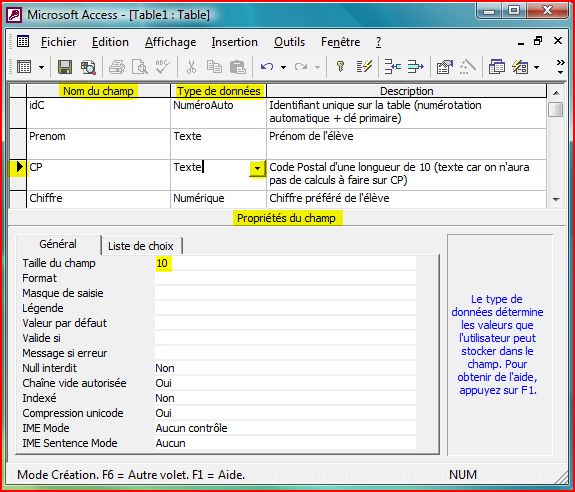Click the Chaîne vide autorisée value Oui

[x=285, y=383]
